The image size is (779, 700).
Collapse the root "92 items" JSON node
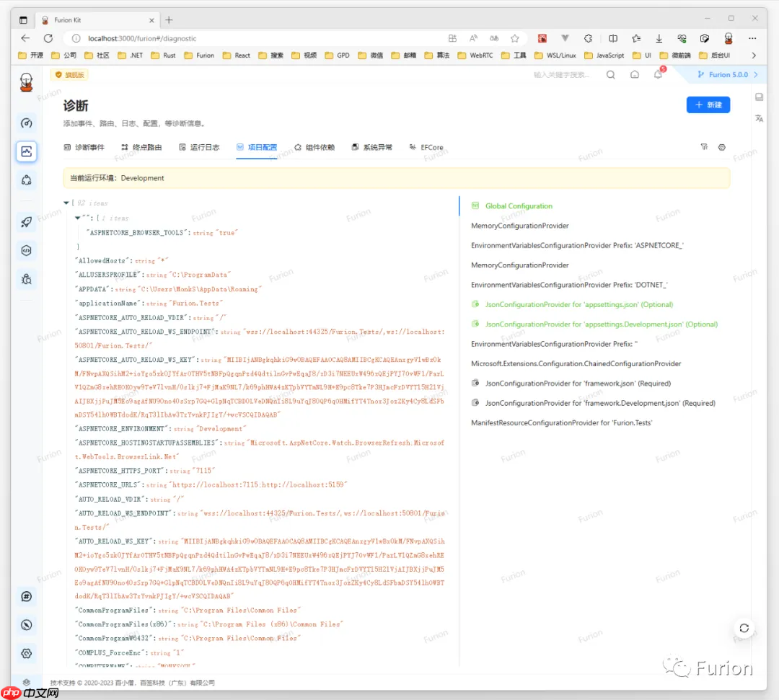66,203
